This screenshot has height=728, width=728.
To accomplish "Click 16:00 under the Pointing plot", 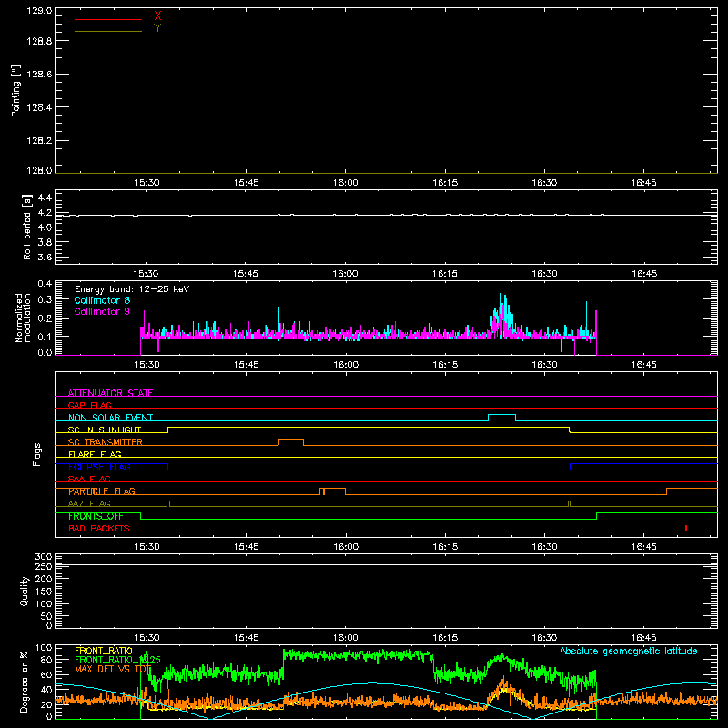I will [346, 183].
